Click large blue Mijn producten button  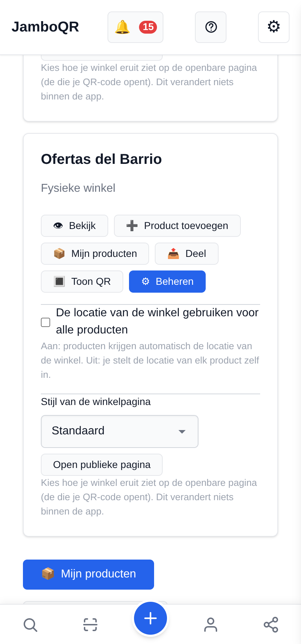click(89, 575)
